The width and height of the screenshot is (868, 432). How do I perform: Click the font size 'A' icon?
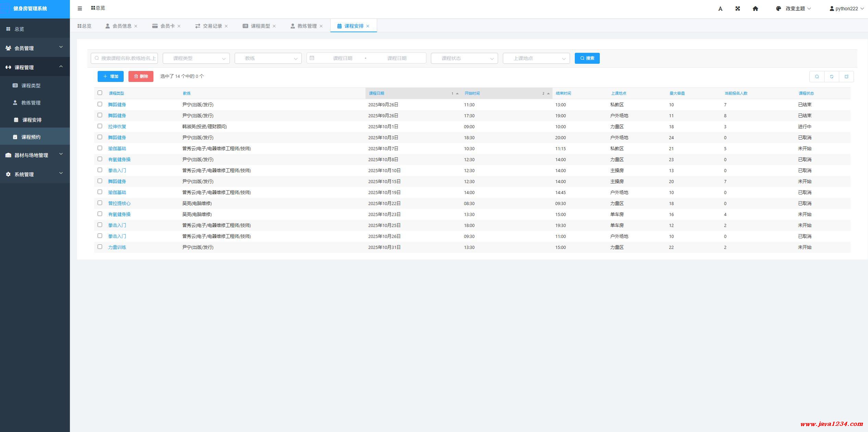click(x=720, y=9)
